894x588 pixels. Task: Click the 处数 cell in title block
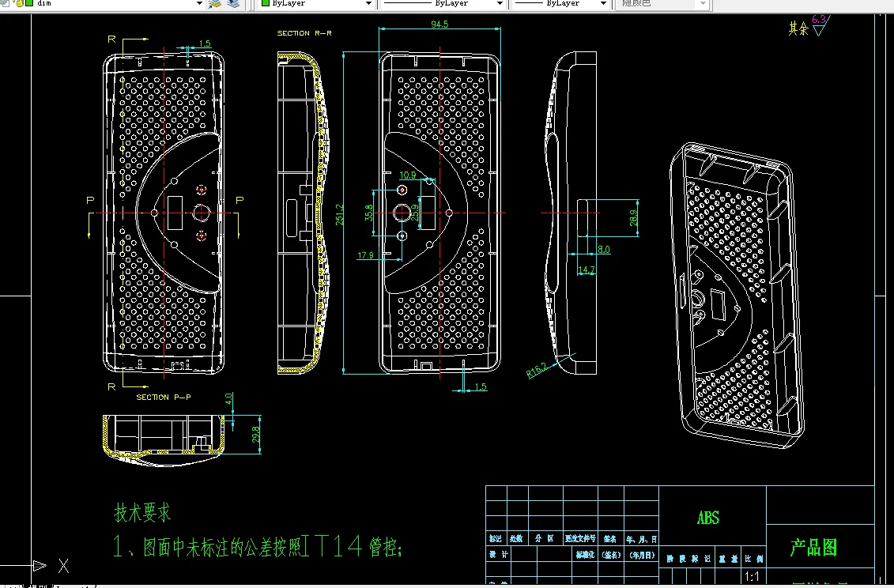point(516,538)
